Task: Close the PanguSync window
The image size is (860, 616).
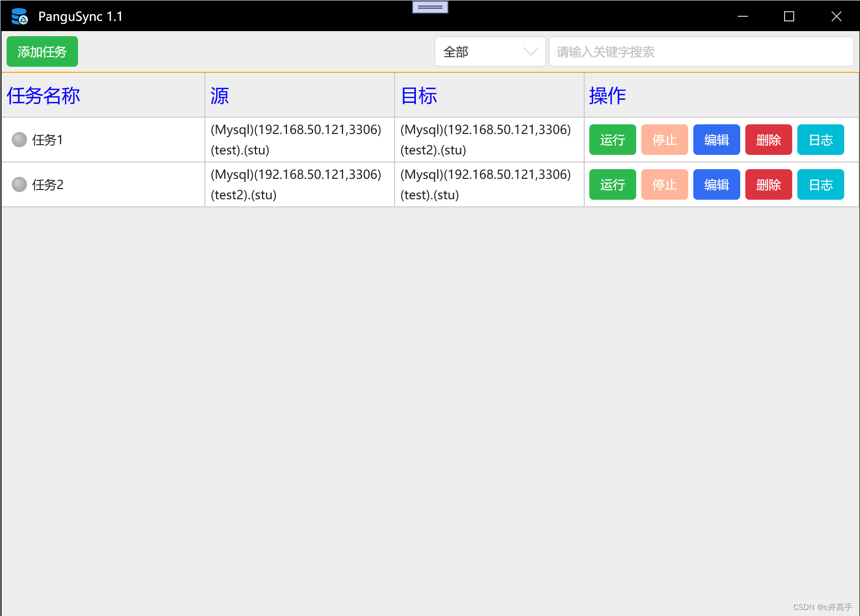Action: tap(836, 16)
